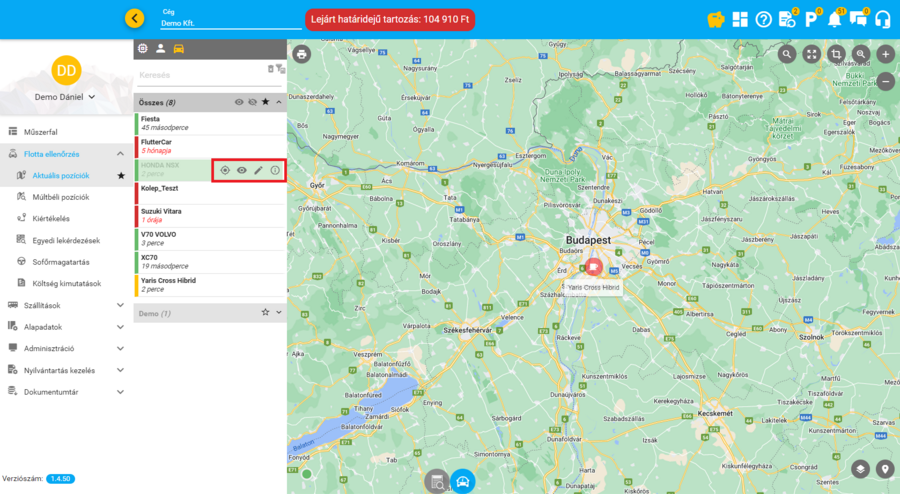Expand the Demo vehicle group
Viewport: 900px width, 494px height.
(279, 313)
